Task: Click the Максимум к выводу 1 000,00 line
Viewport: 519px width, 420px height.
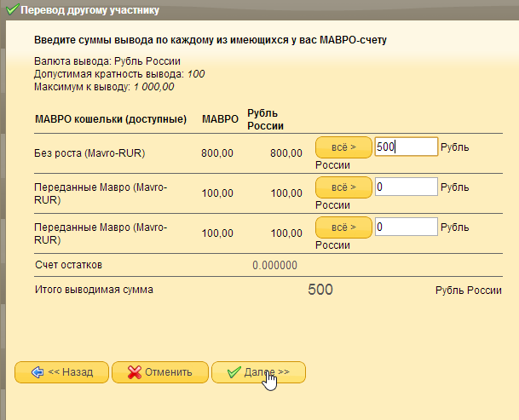Action: tap(104, 87)
